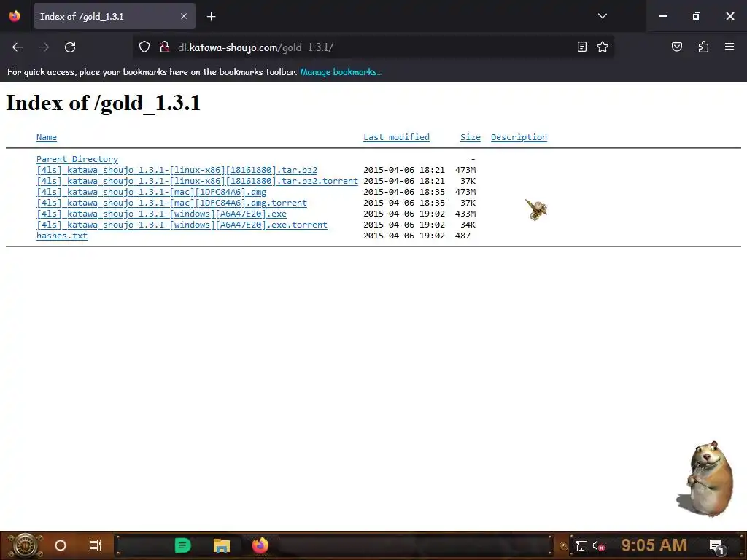Sort listing by Description column
This screenshot has height=560, width=747.
tap(519, 137)
